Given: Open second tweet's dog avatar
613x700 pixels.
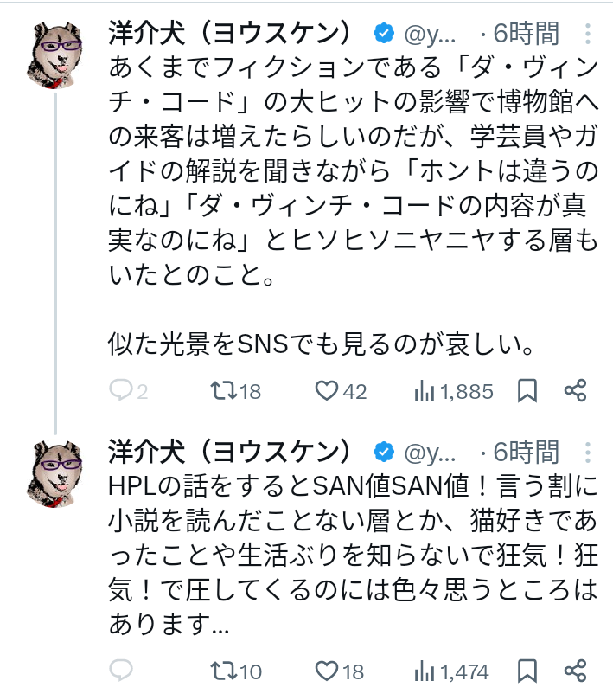Looking at the screenshot, I should click(x=56, y=472).
